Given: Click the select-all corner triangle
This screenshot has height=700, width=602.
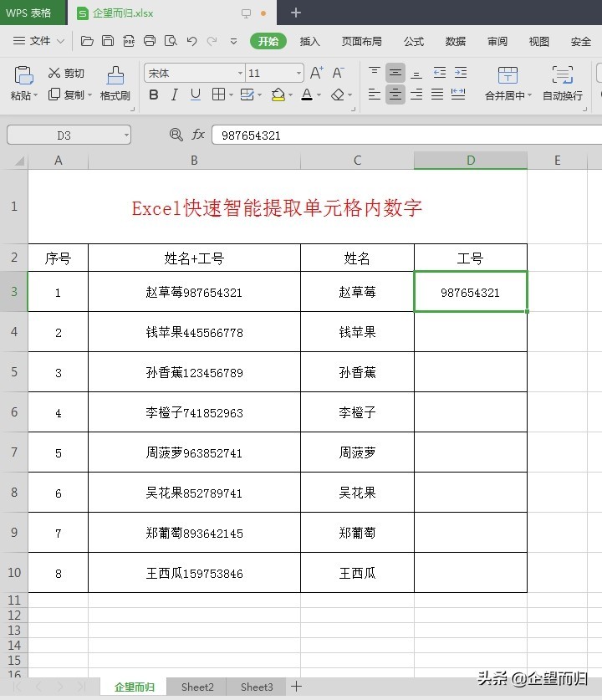Looking at the screenshot, I should point(18,161).
